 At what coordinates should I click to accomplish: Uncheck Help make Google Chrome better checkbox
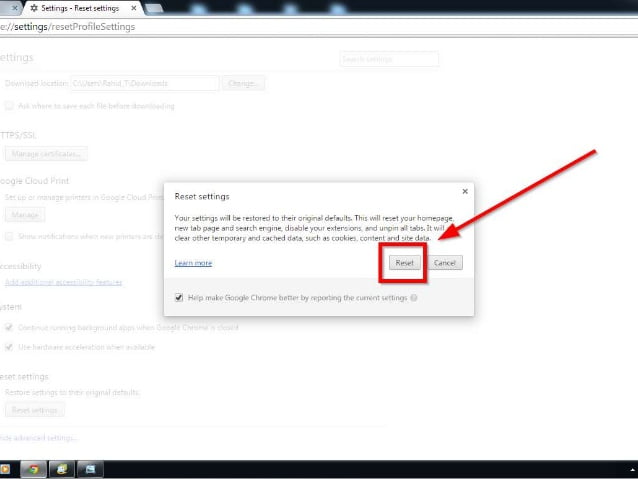[179, 297]
